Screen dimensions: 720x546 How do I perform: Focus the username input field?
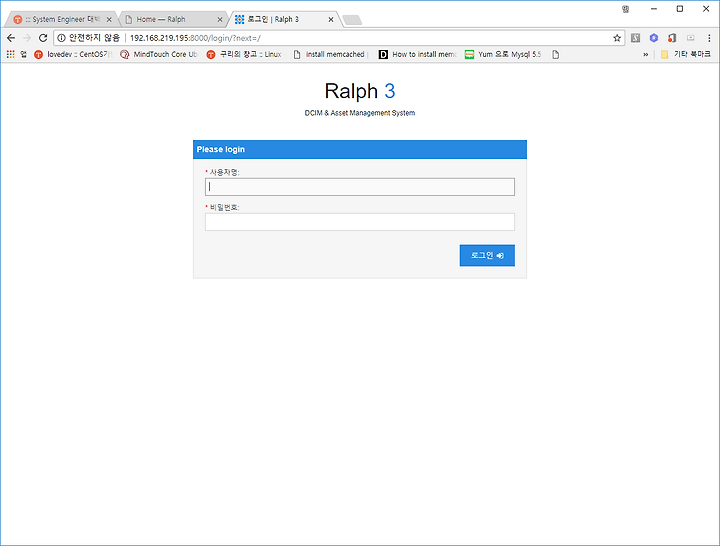(360, 187)
